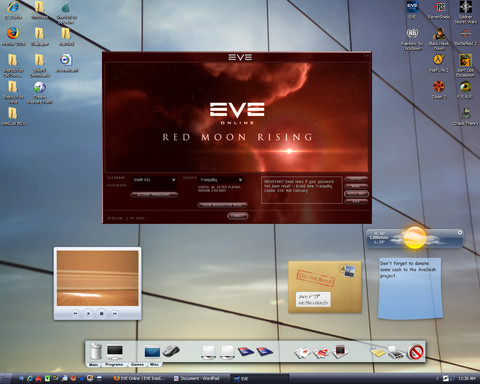The height and width of the screenshot is (384, 480).
Task: Open the printer icon in the dock
Action: [396, 352]
